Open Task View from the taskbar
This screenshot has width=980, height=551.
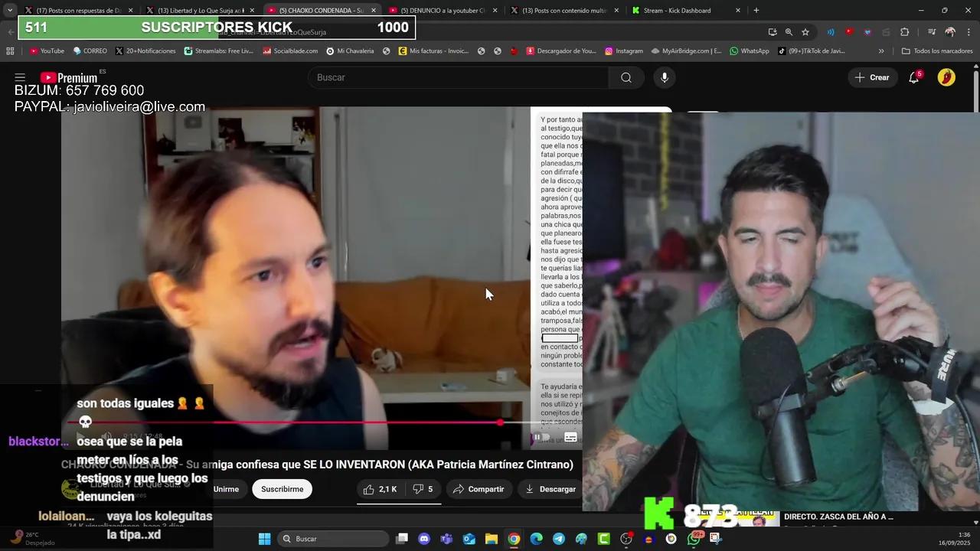[402, 539]
